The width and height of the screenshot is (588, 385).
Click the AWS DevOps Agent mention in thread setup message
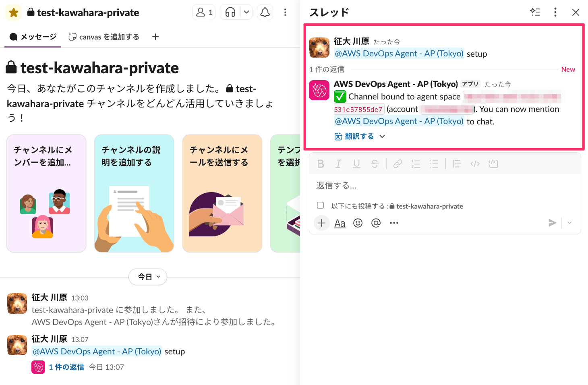(x=399, y=54)
